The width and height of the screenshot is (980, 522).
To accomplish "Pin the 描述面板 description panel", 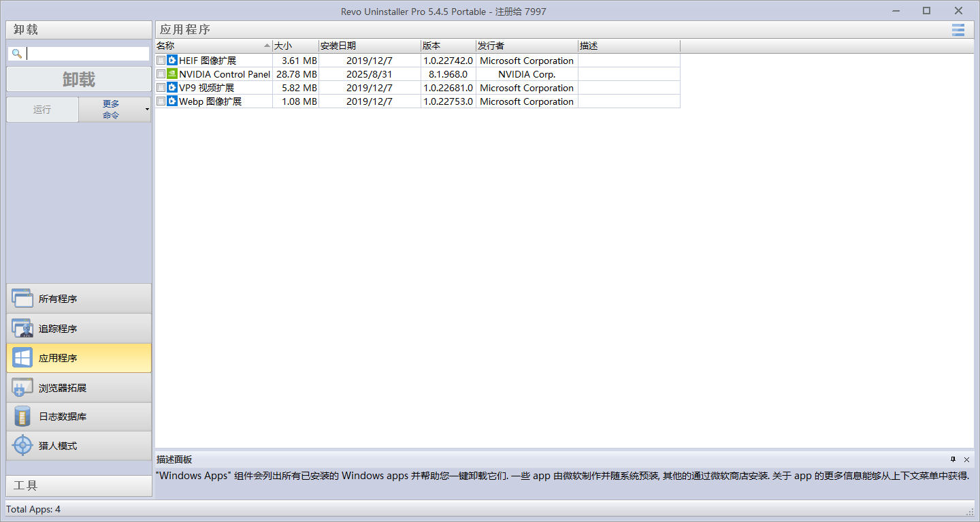I will [953, 459].
